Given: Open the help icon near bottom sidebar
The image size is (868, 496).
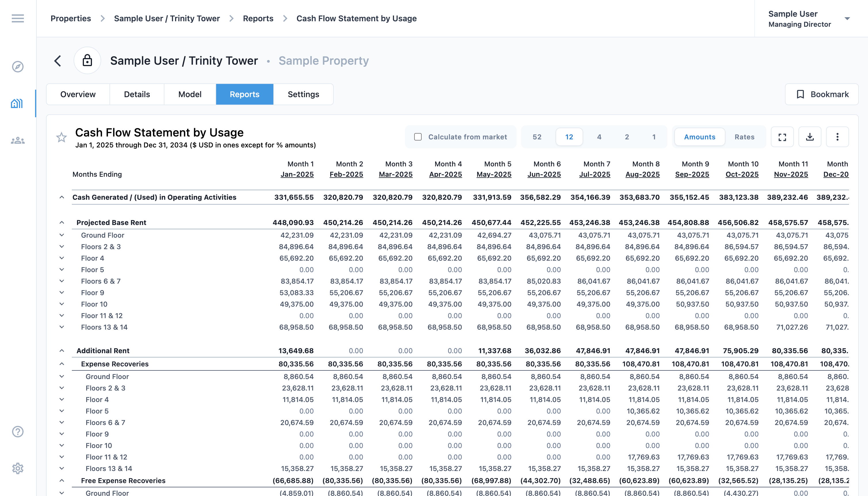Looking at the screenshot, I should 17,431.
